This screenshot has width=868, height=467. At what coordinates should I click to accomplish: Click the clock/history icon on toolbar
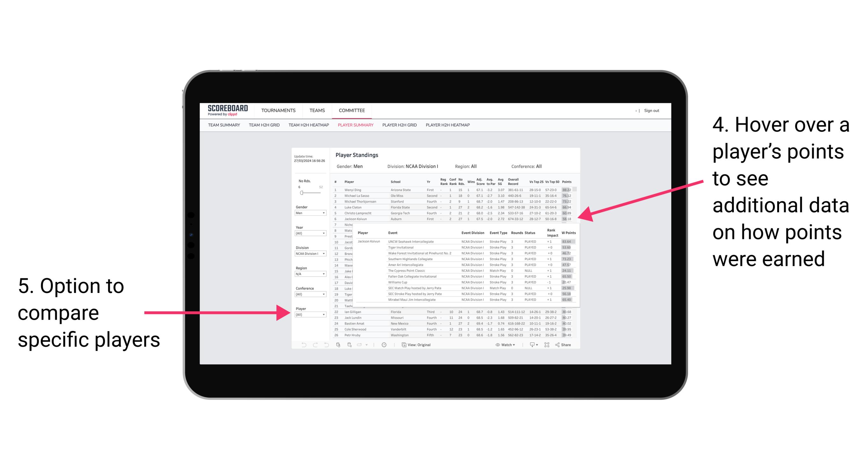(384, 345)
